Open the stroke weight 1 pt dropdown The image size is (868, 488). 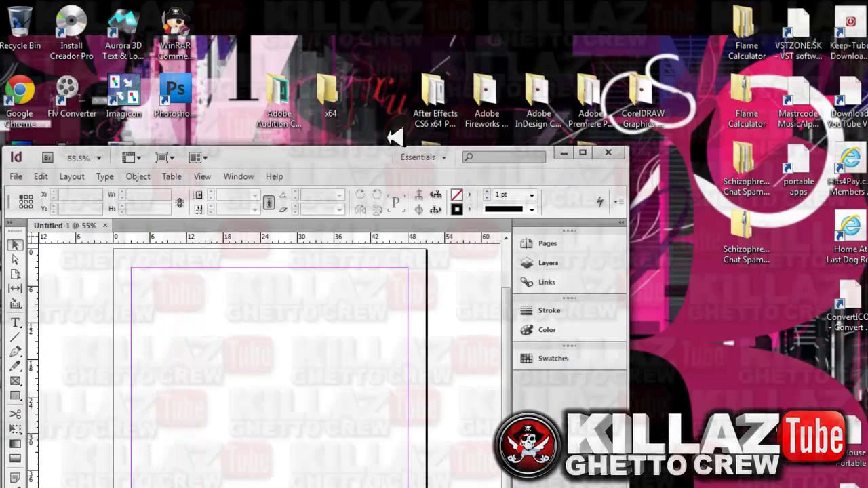532,195
